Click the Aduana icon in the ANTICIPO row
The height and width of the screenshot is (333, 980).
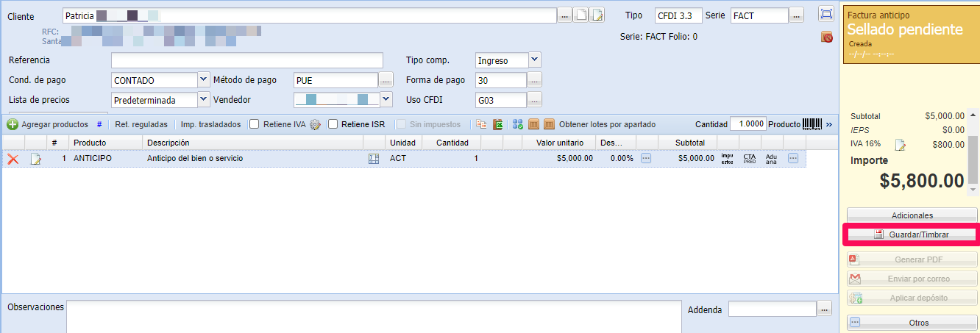pos(771,158)
